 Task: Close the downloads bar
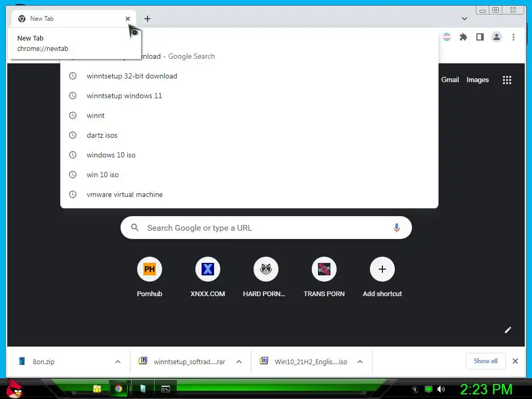(515, 361)
